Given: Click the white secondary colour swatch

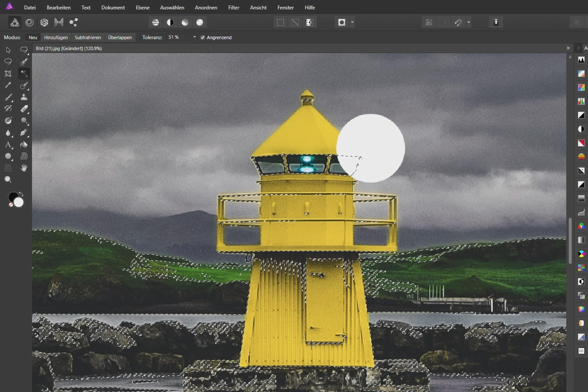Looking at the screenshot, I should click(x=19, y=202).
